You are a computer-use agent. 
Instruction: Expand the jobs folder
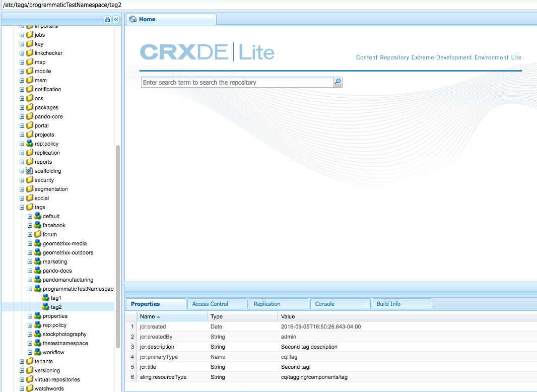click(x=22, y=35)
